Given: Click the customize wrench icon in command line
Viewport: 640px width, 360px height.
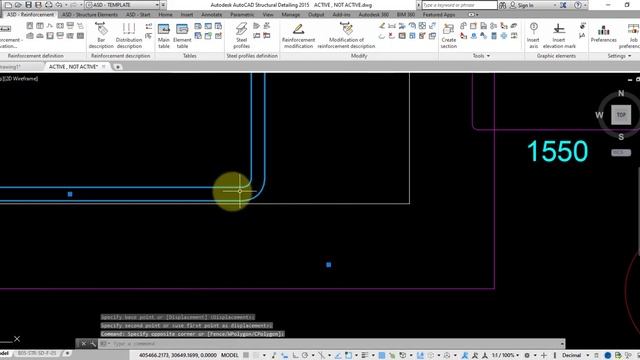Looking at the screenshot, I should point(93,344).
